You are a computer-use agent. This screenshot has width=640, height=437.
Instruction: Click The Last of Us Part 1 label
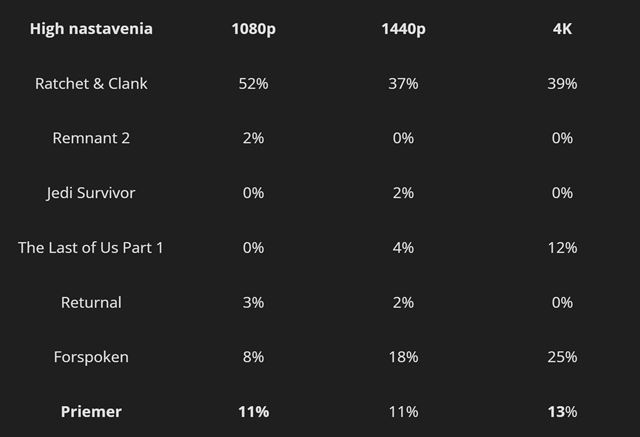tap(91, 247)
